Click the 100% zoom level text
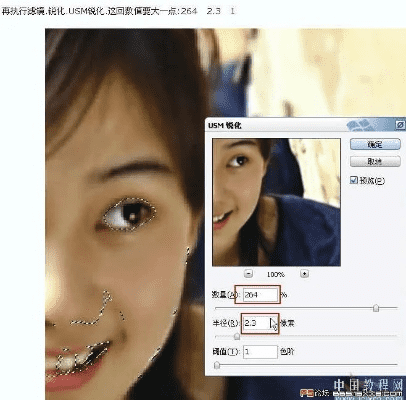406x400 pixels. (275, 274)
